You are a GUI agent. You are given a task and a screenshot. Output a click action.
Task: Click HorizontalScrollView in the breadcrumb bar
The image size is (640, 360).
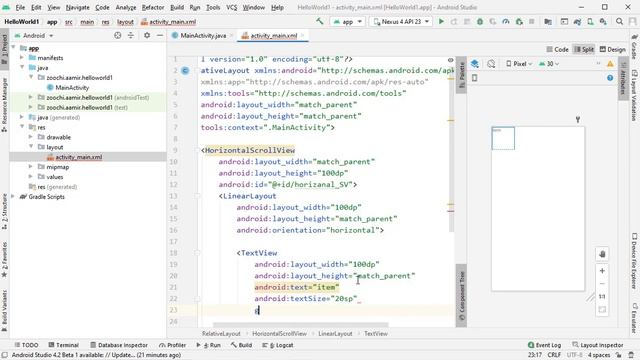pyautogui.click(x=279, y=333)
